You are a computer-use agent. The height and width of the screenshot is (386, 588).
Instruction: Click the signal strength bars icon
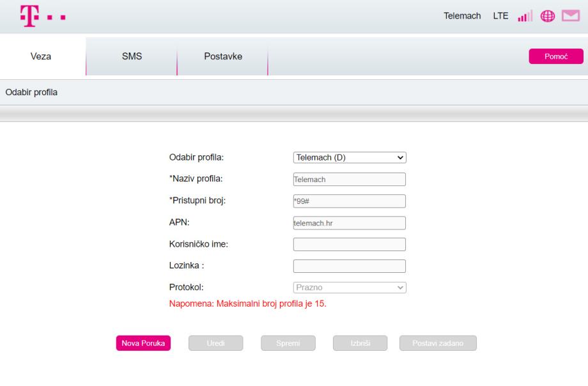click(x=524, y=16)
